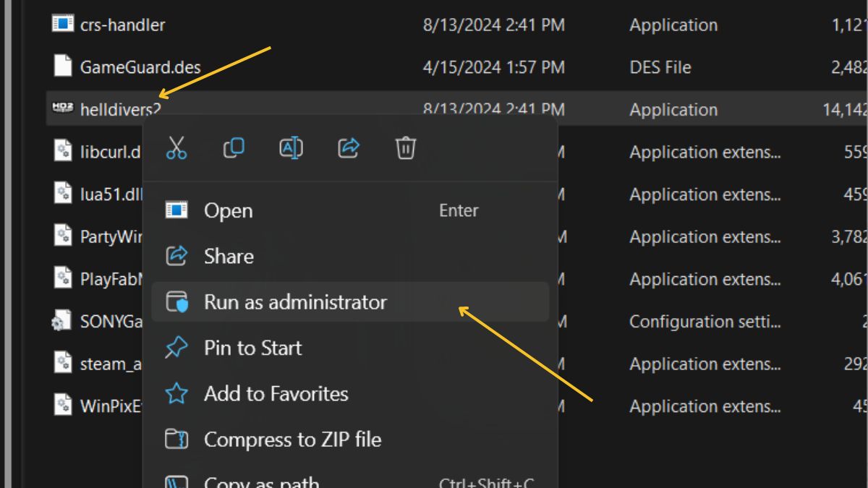Click the steam_a dll file icon

[x=63, y=363]
